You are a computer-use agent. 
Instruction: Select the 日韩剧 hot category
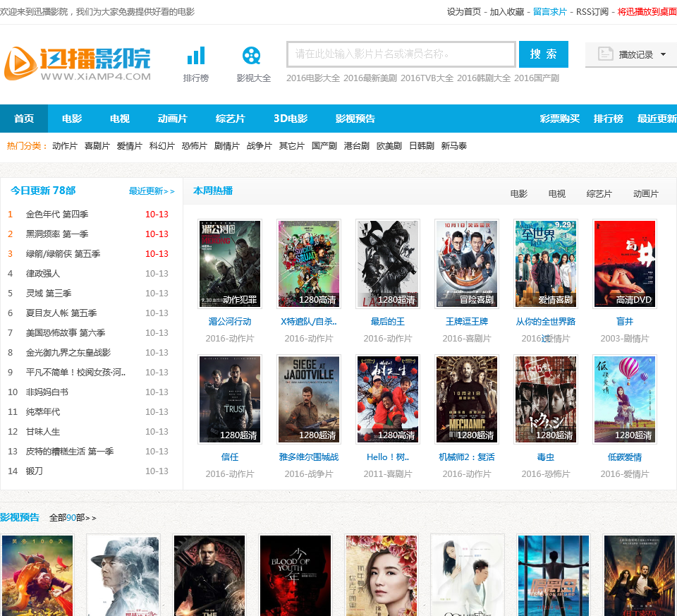pyautogui.click(x=422, y=146)
